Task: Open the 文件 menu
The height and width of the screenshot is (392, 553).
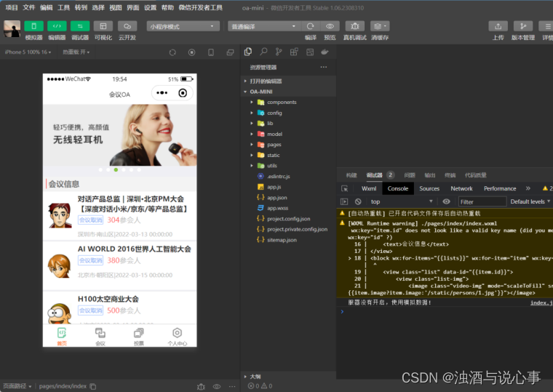Action: click(29, 7)
